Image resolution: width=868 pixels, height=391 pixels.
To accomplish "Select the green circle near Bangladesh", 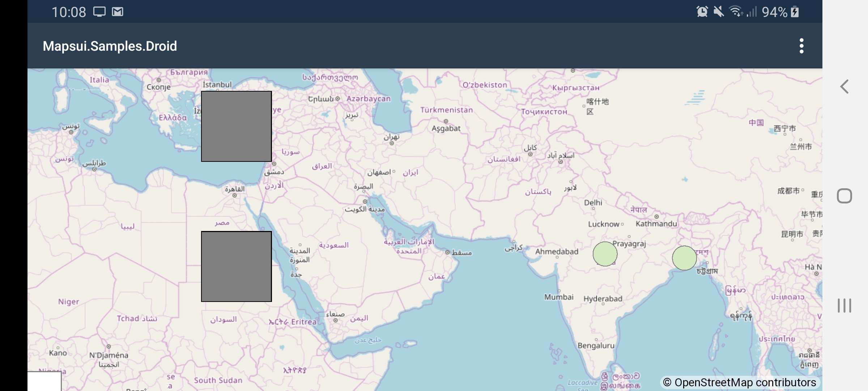I will pos(684,258).
